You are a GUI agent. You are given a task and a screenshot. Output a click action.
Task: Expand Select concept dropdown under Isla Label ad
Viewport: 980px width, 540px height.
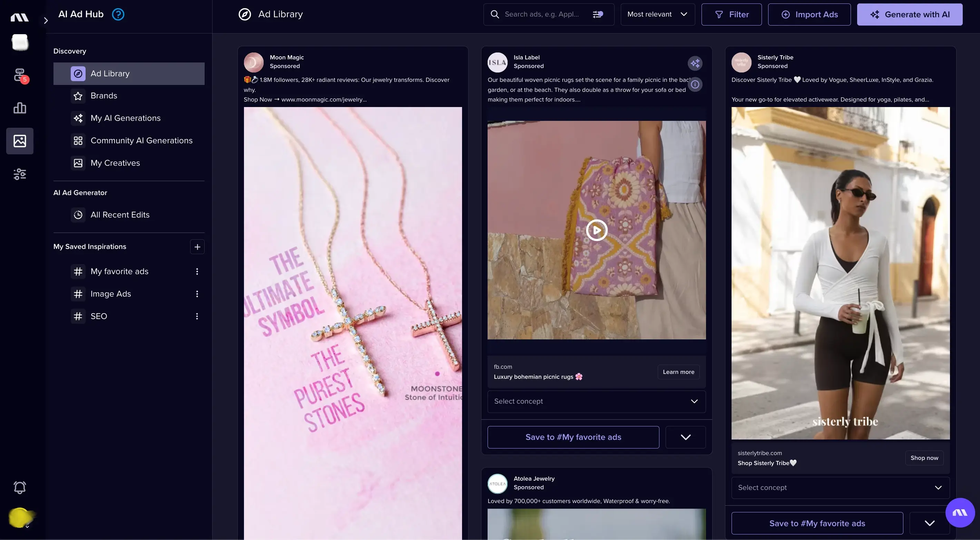point(596,402)
